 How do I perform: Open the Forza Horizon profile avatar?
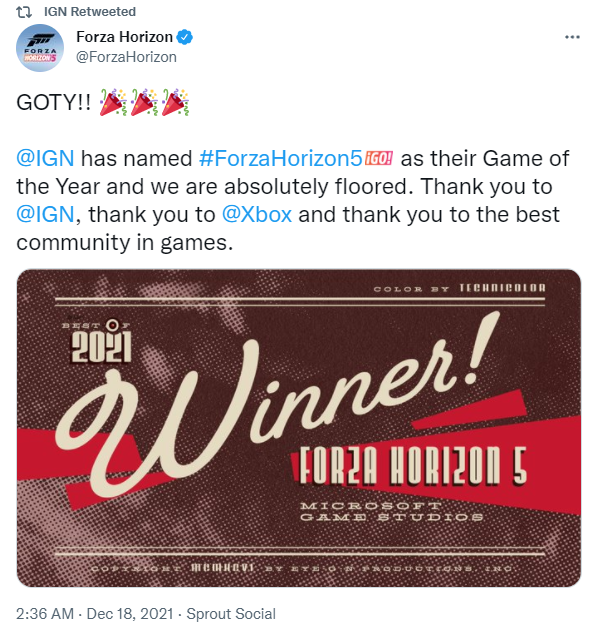pyautogui.click(x=40, y=48)
